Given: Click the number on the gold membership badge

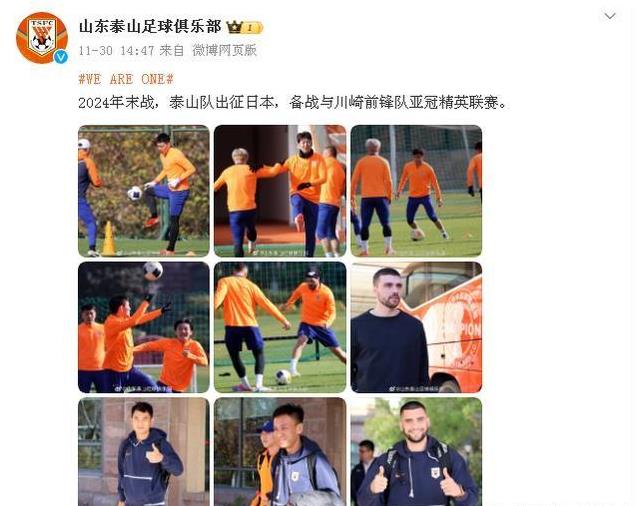Looking at the screenshot, I should (x=250, y=28).
